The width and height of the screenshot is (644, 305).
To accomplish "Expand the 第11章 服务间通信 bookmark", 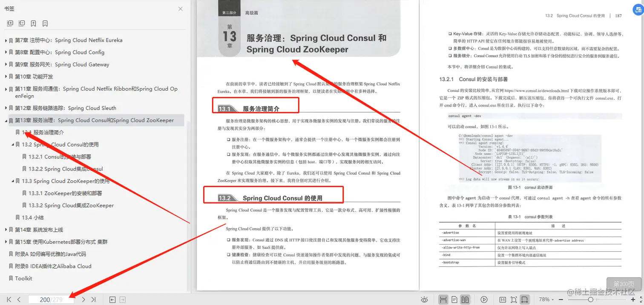I will coord(6,89).
